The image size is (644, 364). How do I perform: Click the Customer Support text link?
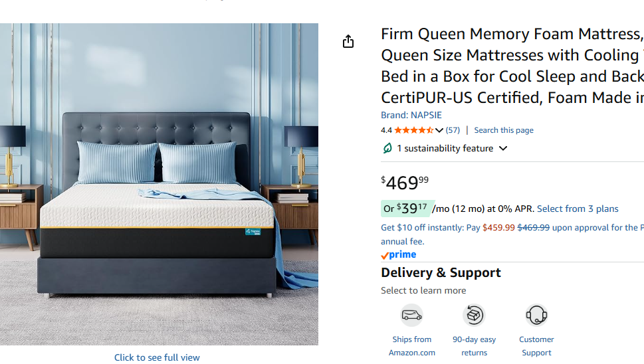click(x=536, y=346)
